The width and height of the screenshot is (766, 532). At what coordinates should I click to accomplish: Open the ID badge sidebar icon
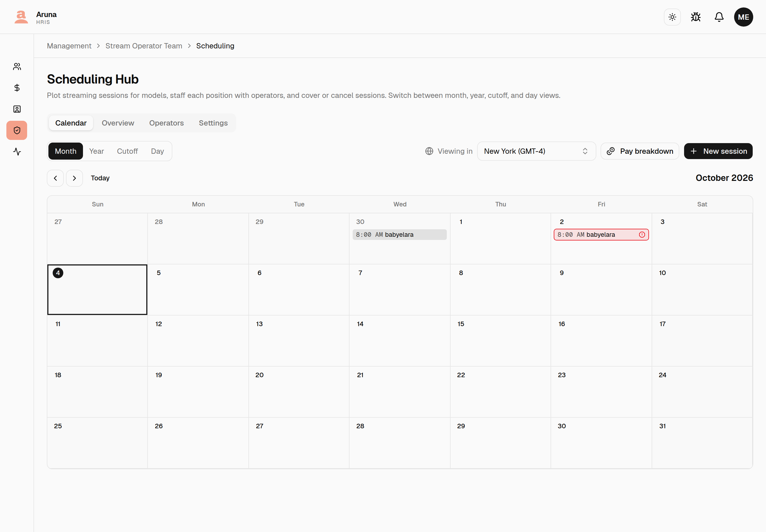pos(17,109)
